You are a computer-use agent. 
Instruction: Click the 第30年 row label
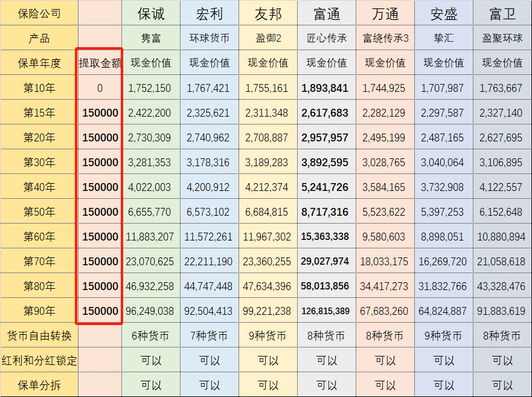click(x=39, y=162)
